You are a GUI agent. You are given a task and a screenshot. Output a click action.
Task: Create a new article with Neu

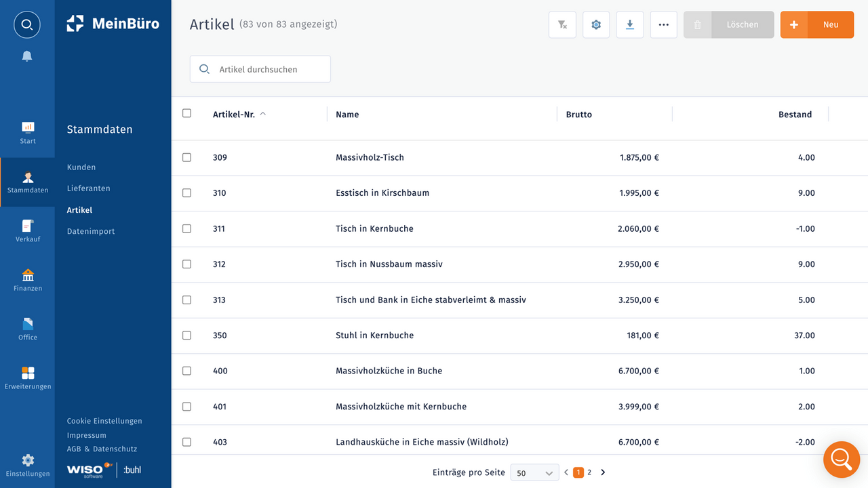click(817, 24)
